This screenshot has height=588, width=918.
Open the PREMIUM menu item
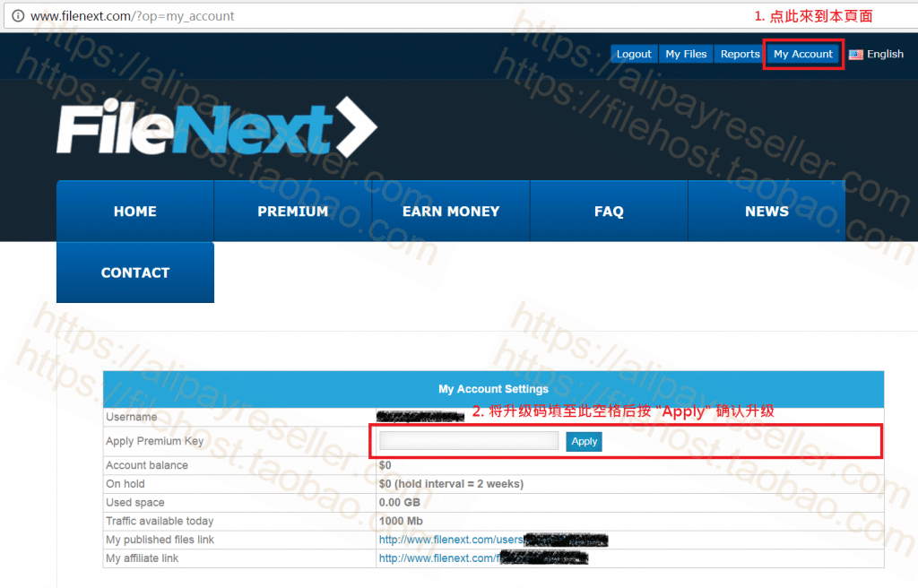[x=292, y=211]
